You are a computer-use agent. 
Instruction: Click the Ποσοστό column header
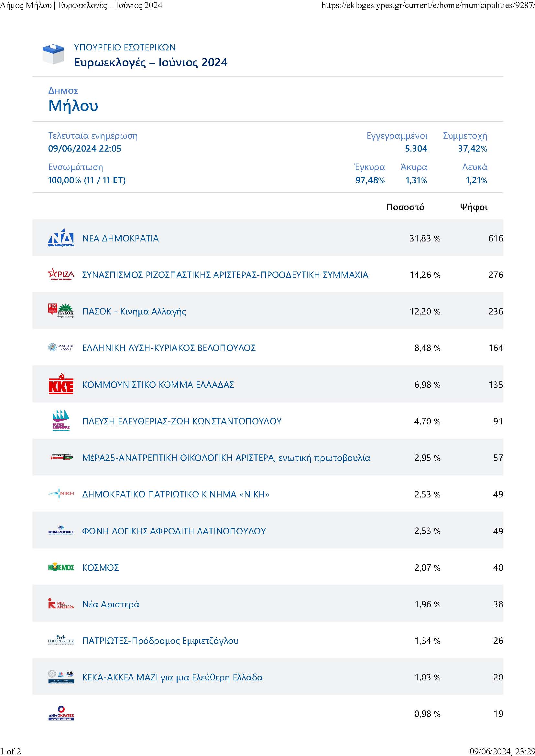405,207
